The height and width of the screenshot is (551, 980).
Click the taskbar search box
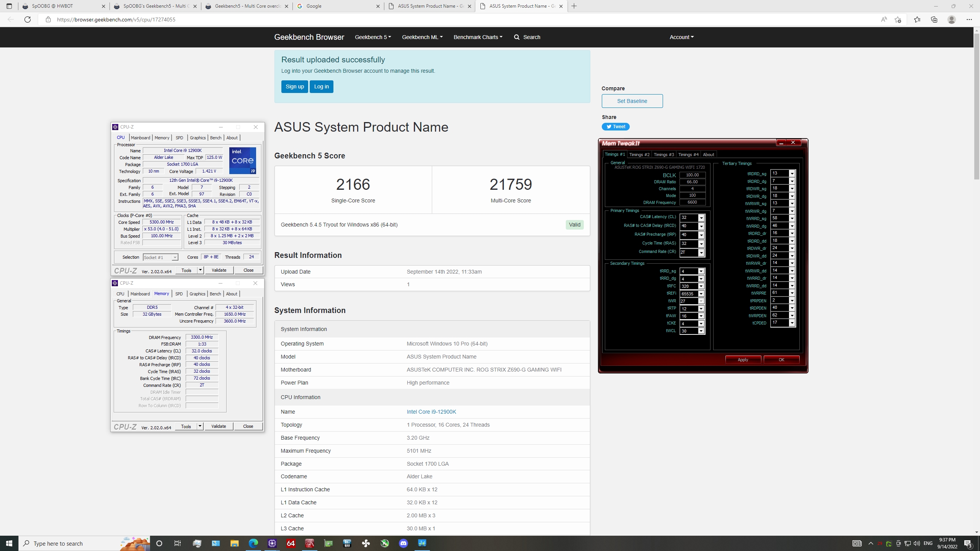(x=84, y=543)
